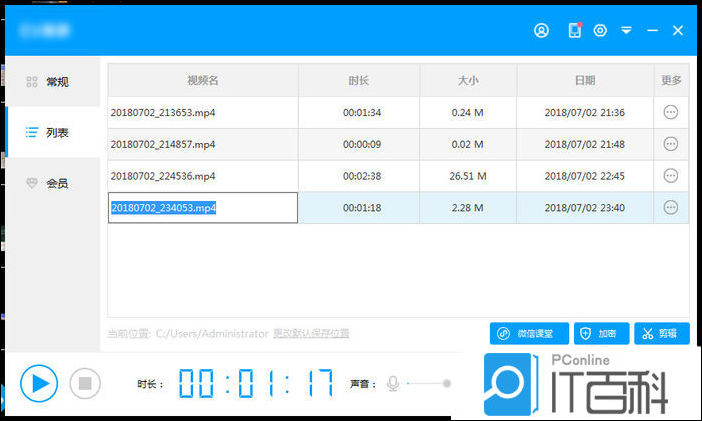Click the 会员 diamond icon
Viewport: 702px width, 421px height.
click(x=32, y=183)
